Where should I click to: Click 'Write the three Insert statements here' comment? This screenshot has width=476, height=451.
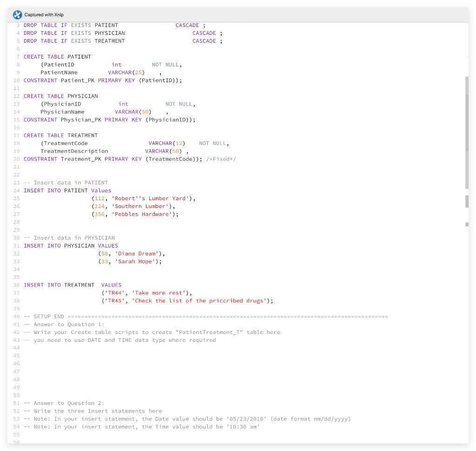(x=93, y=412)
